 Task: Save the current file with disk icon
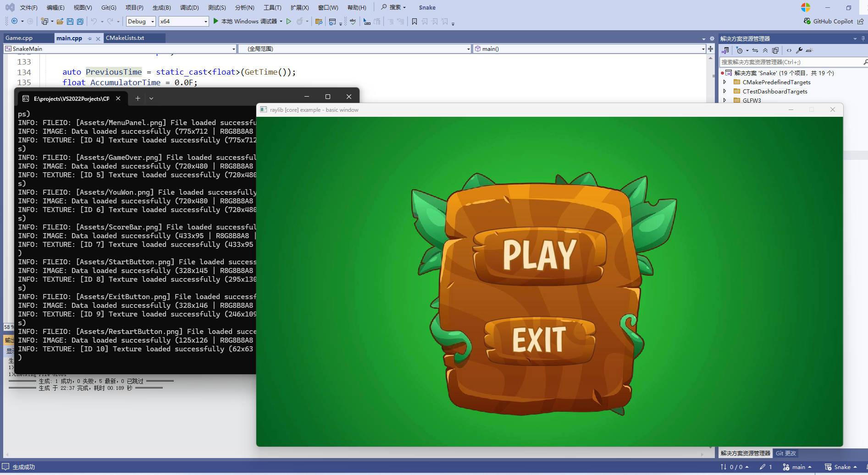(x=70, y=21)
